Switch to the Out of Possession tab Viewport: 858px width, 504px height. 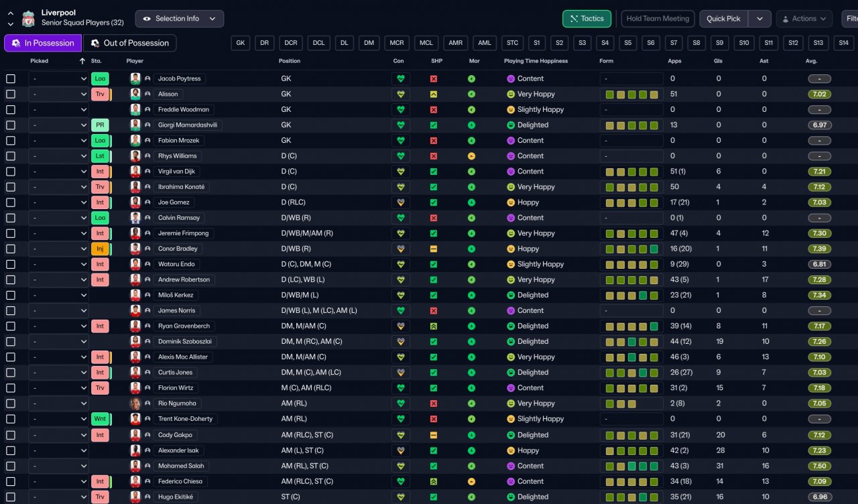pyautogui.click(x=129, y=43)
